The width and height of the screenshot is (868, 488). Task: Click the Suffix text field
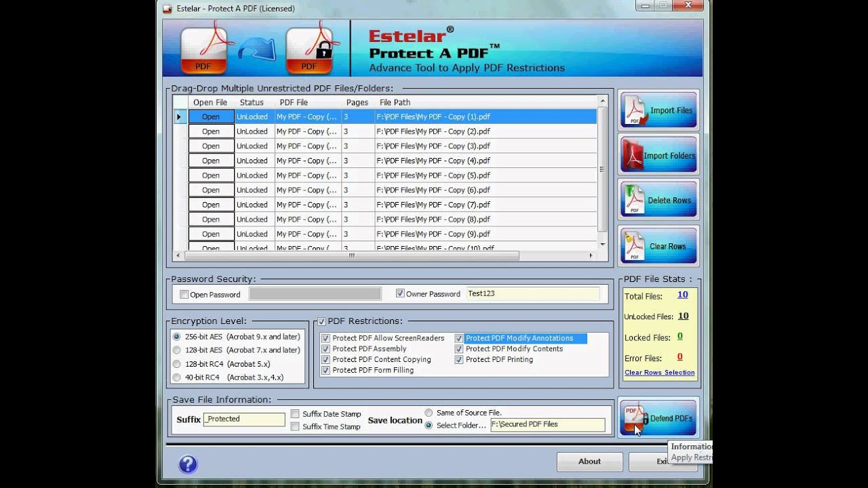pyautogui.click(x=244, y=420)
